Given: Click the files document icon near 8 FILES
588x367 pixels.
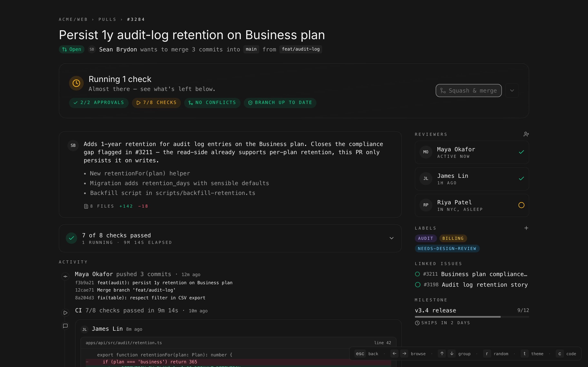Looking at the screenshot, I should point(86,206).
